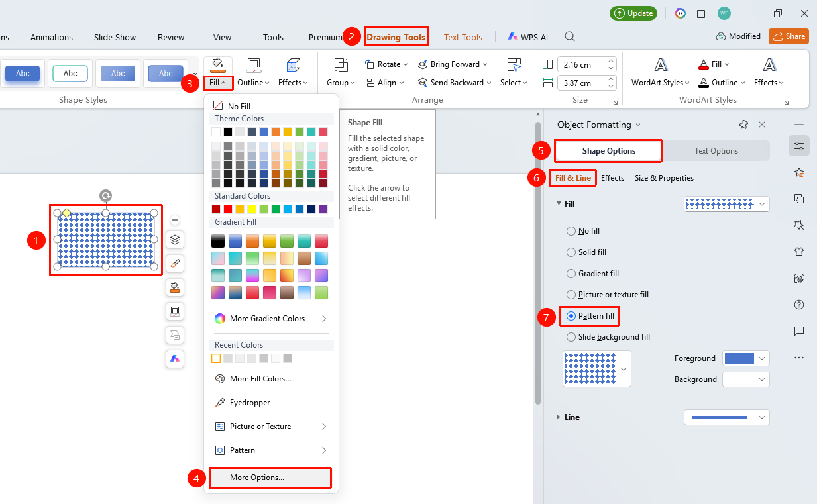Select the No fill radio button
Viewport: 817px width, 504px height.
[x=571, y=231]
